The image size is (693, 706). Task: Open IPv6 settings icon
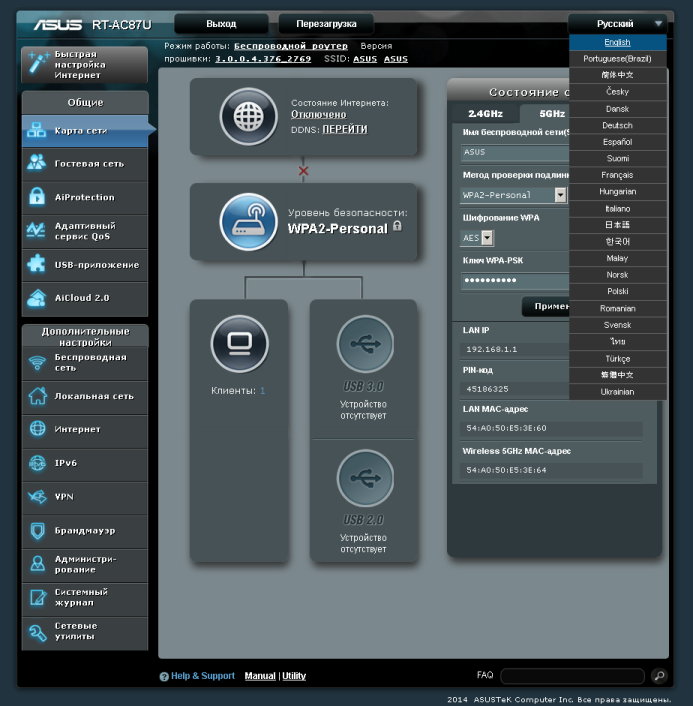pyautogui.click(x=37, y=463)
